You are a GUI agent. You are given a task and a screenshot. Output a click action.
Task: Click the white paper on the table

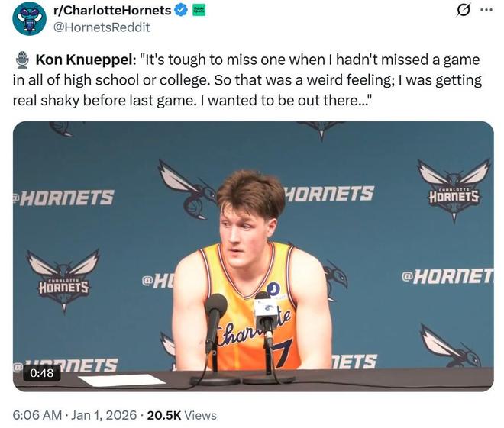pos(122,379)
